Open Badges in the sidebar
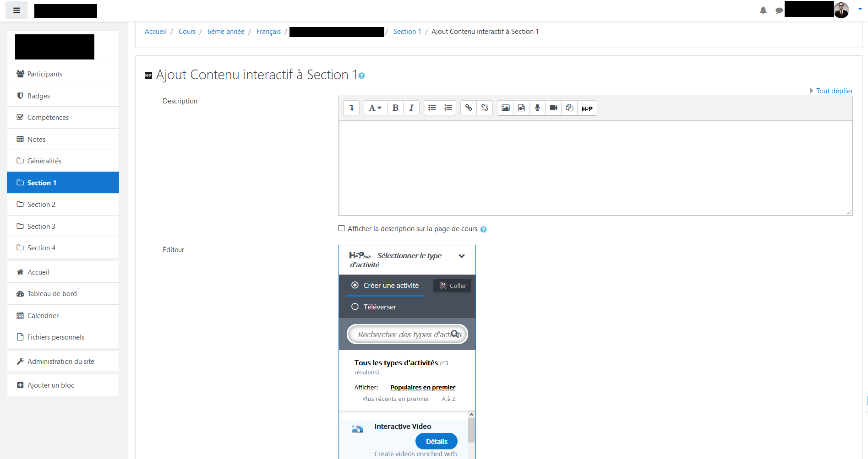Viewport: 868px width, 459px height. (63, 96)
